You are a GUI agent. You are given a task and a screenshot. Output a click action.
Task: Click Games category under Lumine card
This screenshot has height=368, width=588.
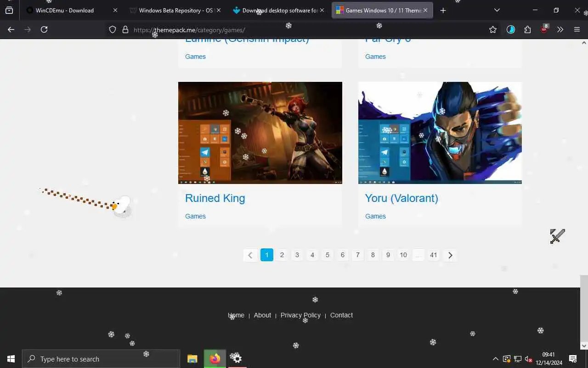click(195, 57)
